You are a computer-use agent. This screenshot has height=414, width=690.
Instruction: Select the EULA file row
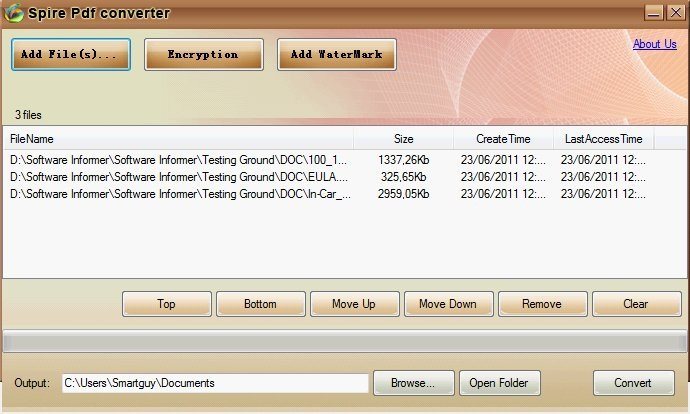point(180,177)
